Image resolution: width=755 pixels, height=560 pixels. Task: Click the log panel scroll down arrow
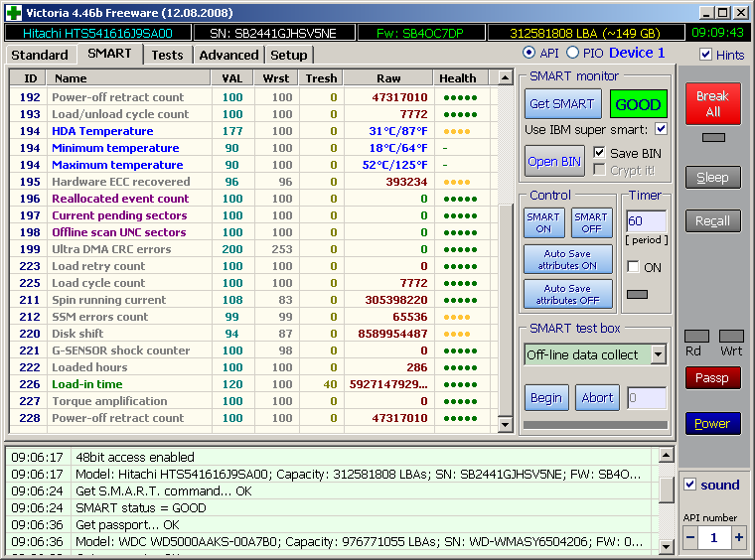666,546
